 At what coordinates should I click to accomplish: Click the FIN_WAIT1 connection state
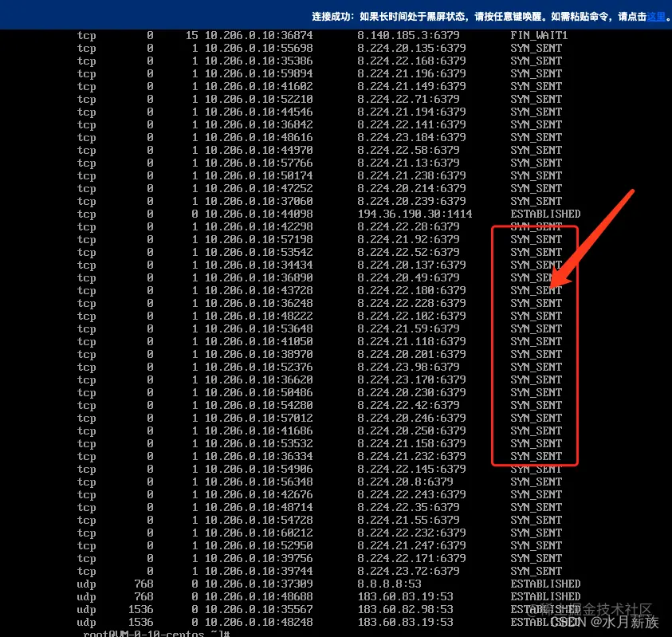[539, 35]
